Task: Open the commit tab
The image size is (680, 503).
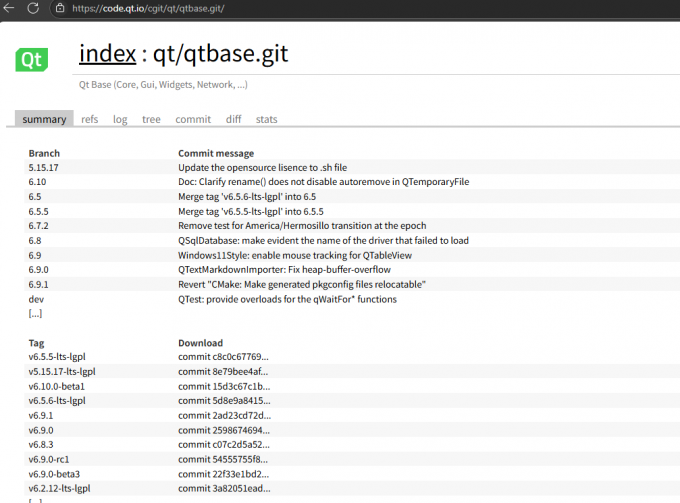Action: click(x=193, y=119)
